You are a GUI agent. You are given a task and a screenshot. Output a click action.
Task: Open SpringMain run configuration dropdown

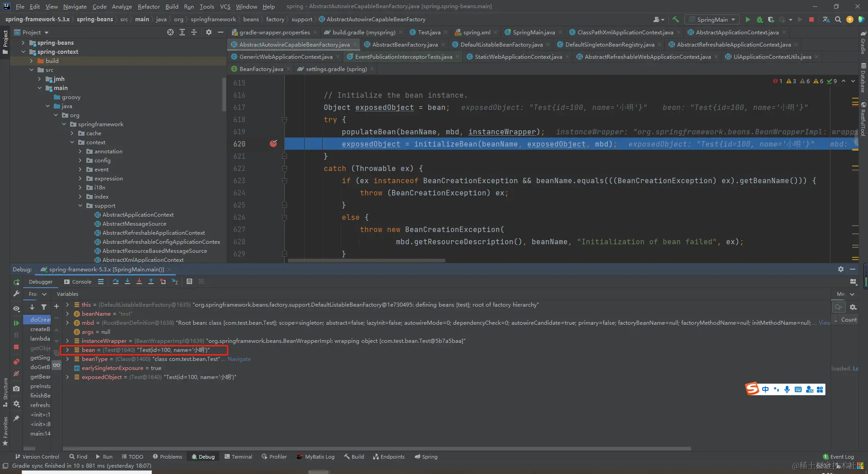point(712,19)
